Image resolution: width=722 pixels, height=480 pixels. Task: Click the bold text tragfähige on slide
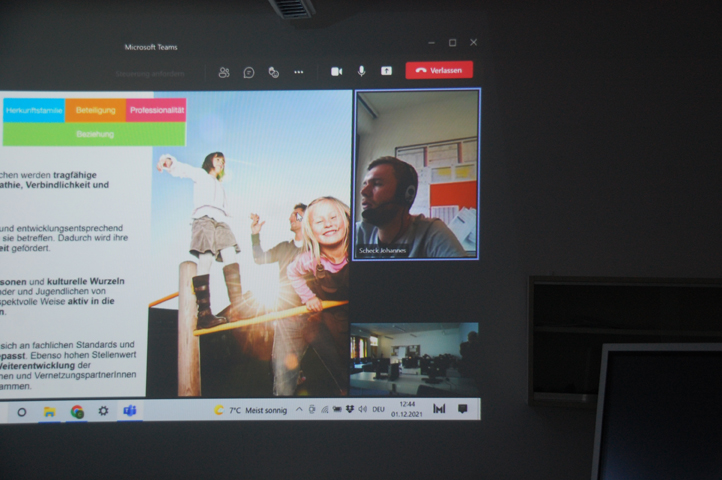tap(75, 175)
